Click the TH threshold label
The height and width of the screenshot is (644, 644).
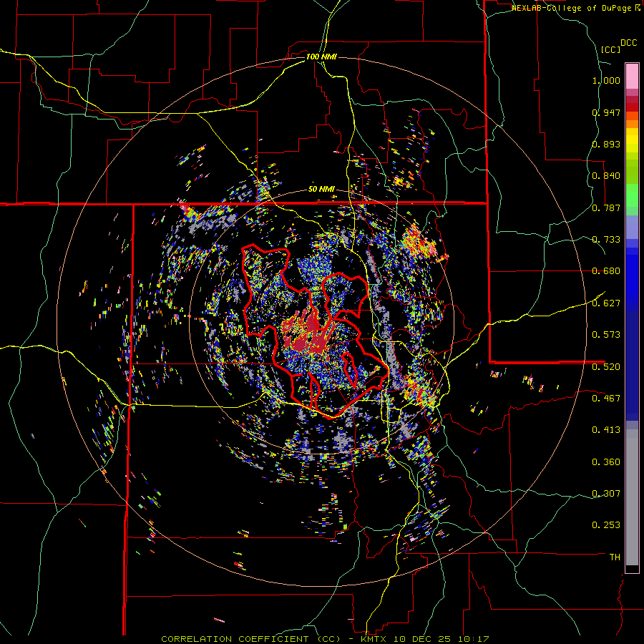(x=615, y=557)
